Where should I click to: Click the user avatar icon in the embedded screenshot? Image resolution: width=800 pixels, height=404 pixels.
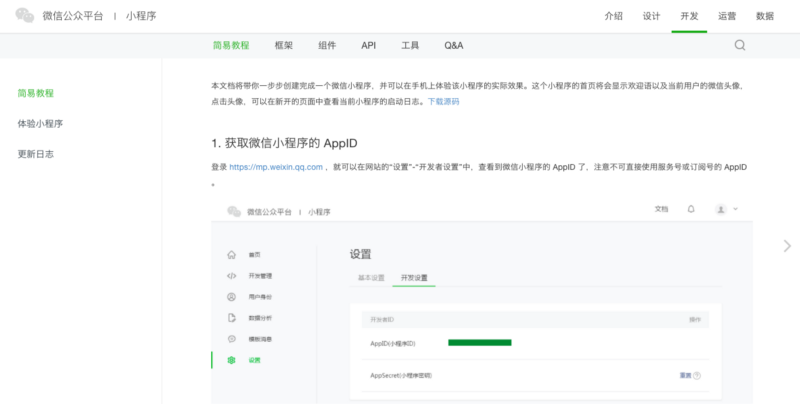click(x=720, y=209)
